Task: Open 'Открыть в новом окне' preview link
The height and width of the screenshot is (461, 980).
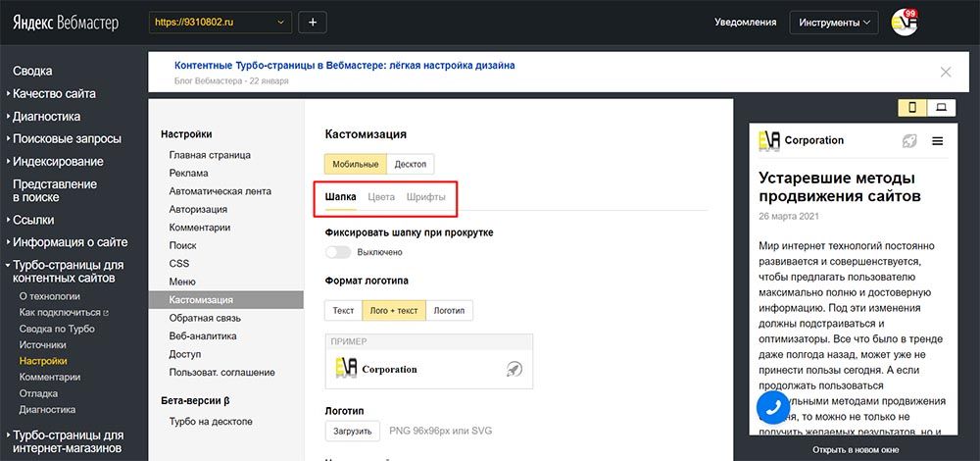Action: click(x=856, y=449)
